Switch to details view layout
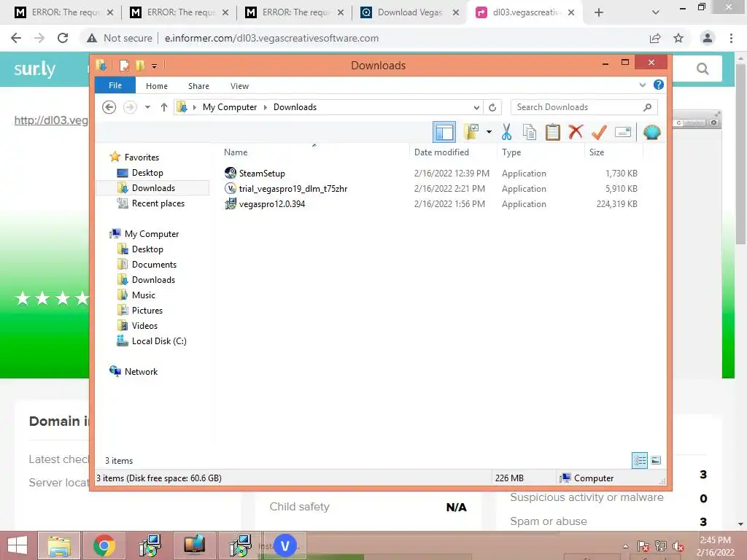747x560 pixels. pos(640,460)
